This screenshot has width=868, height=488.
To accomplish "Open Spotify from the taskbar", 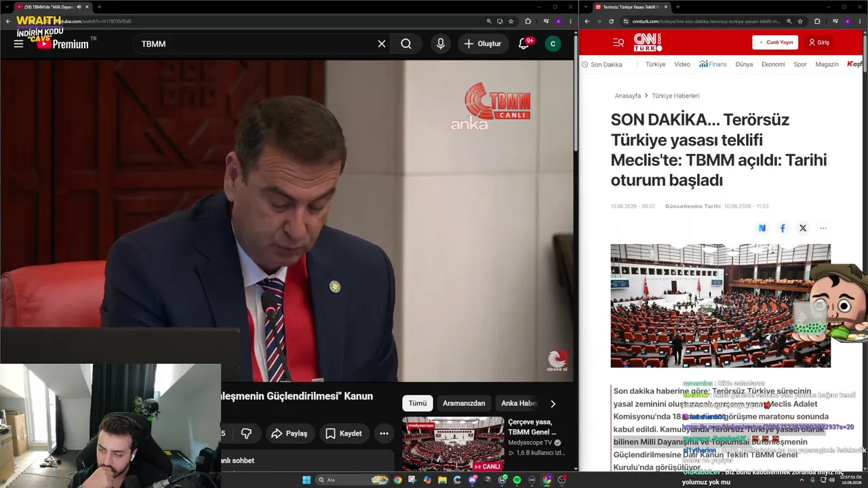I will click(x=517, y=480).
